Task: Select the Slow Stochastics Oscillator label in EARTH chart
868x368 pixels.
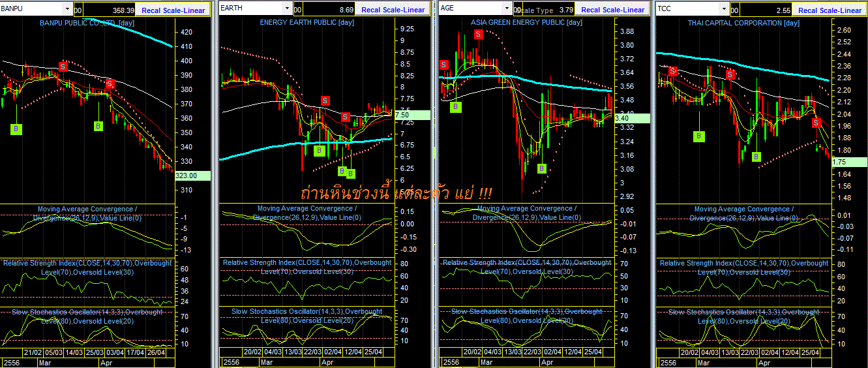Action: (x=307, y=316)
